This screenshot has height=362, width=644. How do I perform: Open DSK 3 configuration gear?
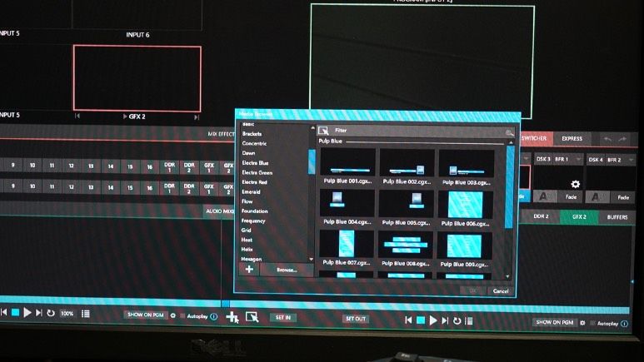576,184
